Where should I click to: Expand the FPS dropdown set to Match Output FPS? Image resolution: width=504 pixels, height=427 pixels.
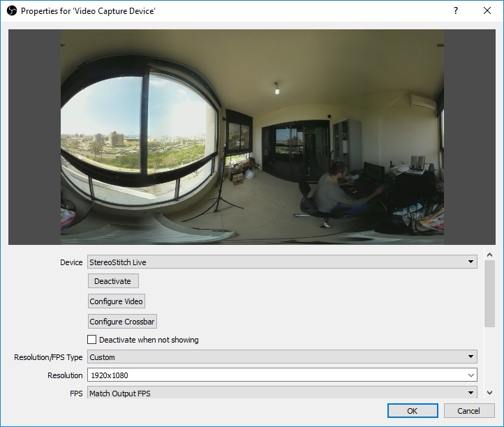pos(282,393)
